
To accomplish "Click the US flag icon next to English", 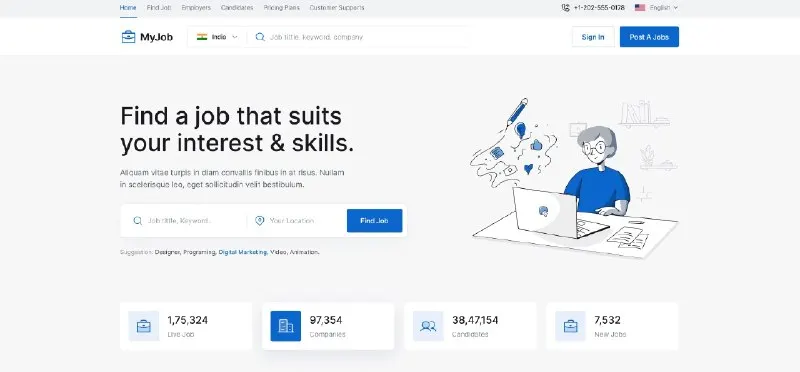I will pos(640,8).
